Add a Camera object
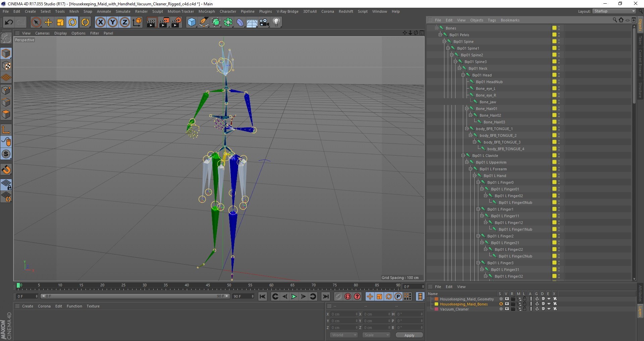Image resolution: width=644 pixels, height=341 pixels. click(264, 22)
